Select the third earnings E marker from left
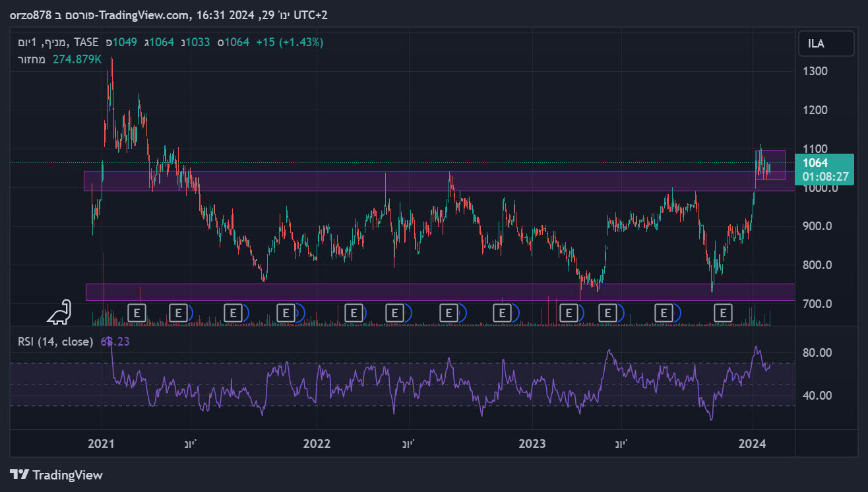This screenshot has height=492, width=868. (x=233, y=312)
